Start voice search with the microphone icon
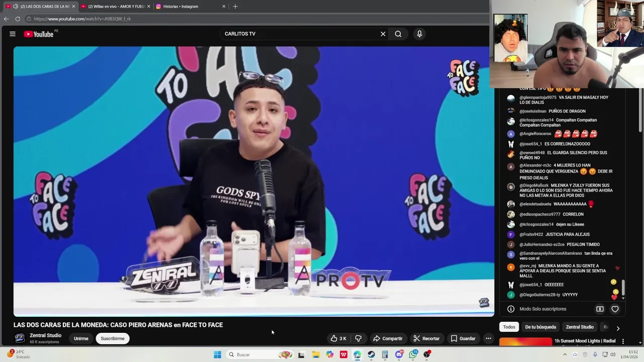Image resolution: width=644 pixels, height=362 pixels. pyautogui.click(x=419, y=34)
